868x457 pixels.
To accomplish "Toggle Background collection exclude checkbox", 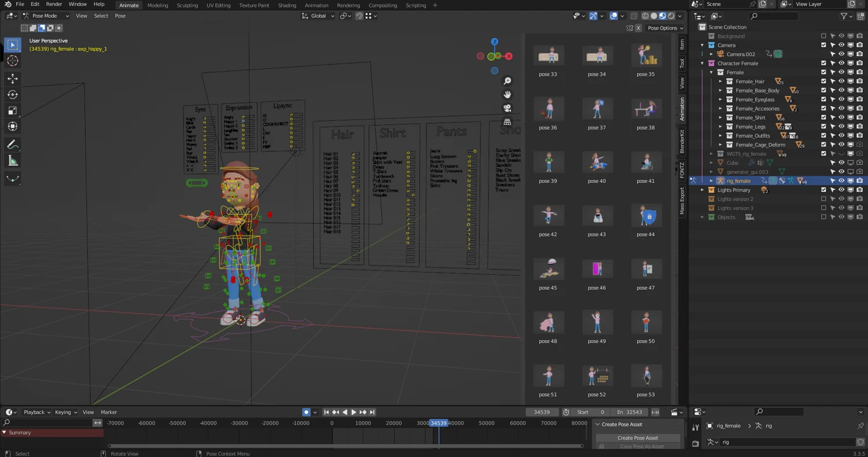I will (x=824, y=36).
